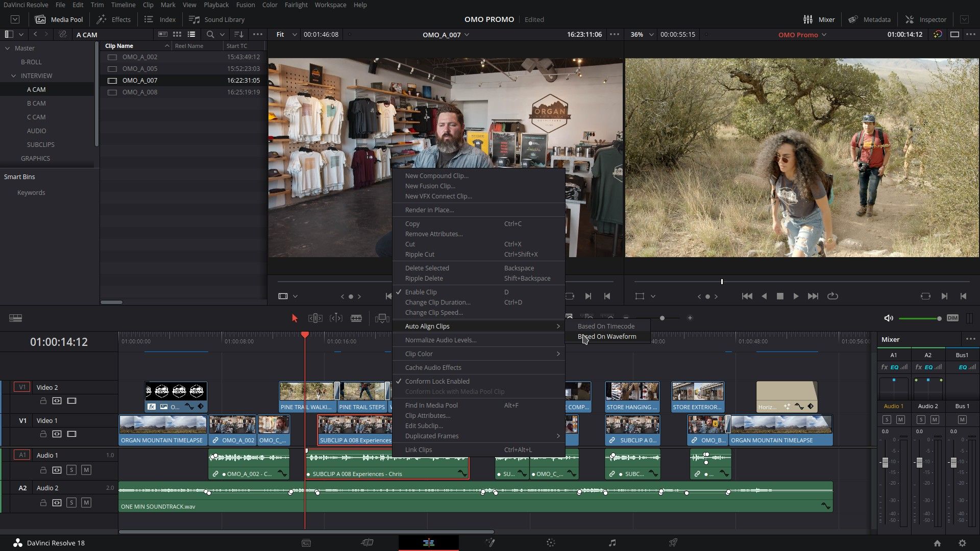The image size is (980, 551).
Task: Open the Effects panel
Action: [113, 19]
